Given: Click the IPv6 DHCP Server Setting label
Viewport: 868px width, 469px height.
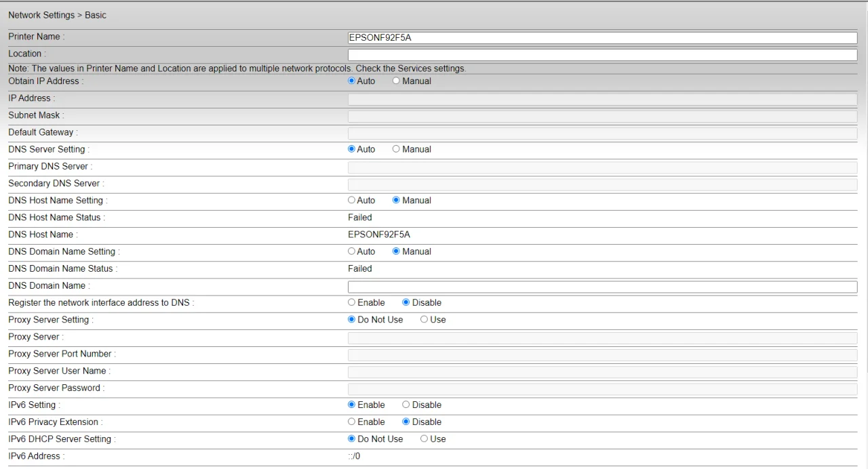Looking at the screenshot, I should pos(62,439).
